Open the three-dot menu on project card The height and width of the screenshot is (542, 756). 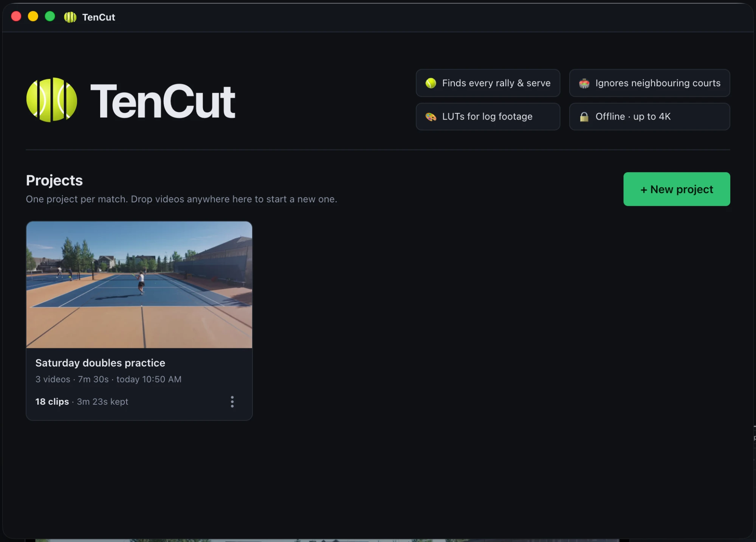[x=232, y=402]
